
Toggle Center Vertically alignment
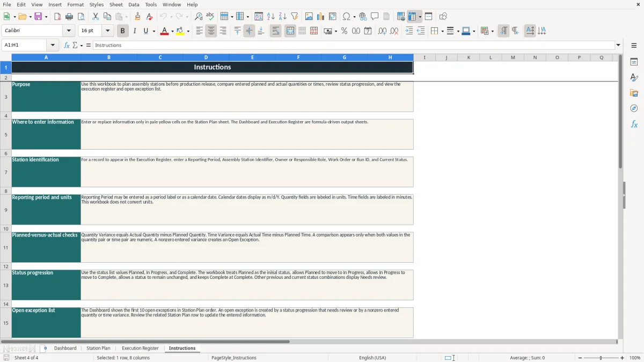[x=249, y=31]
